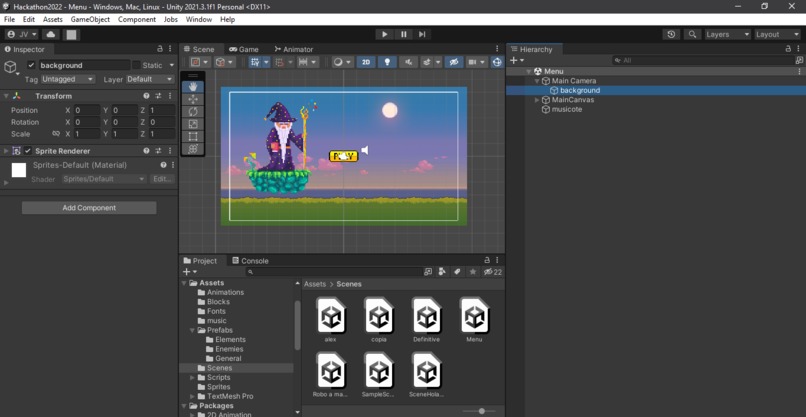The image size is (806, 417).
Task: Toggle the background object active checkbox
Action: click(x=31, y=65)
